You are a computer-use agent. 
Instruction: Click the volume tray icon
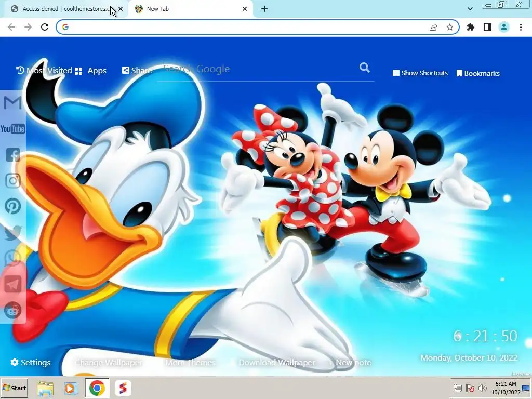(x=482, y=388)
